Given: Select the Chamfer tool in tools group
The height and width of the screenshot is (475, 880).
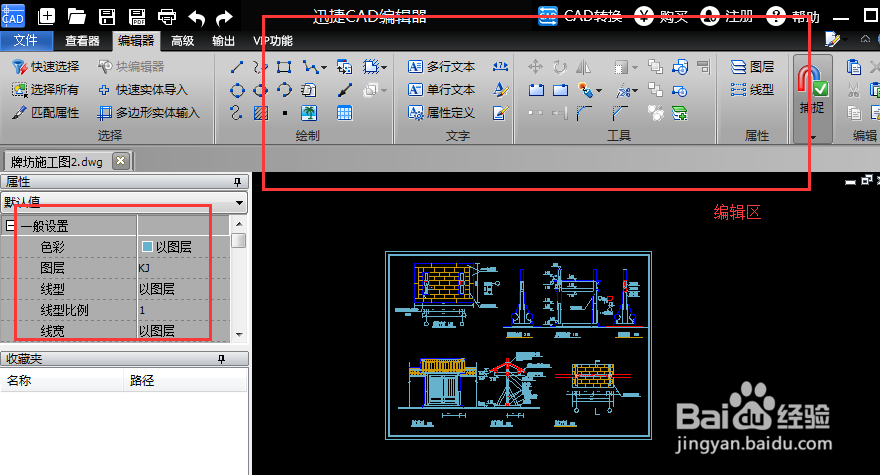Looking at the screenshot, I should 620,113.
